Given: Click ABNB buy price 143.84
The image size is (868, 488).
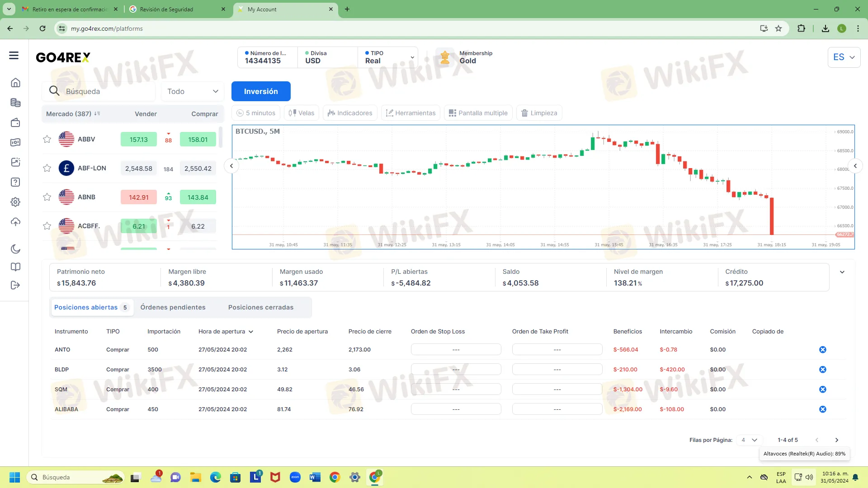Looking at the screenshot, I should pos(198,197).
